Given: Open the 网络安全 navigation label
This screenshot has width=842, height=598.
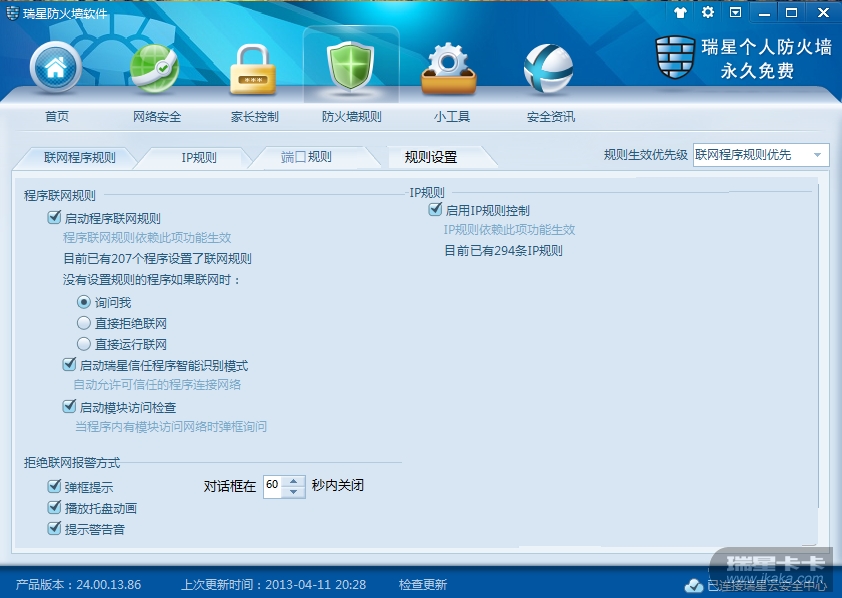Looking at the screenshot, I should pyautogui.click(x=157, y=116).
